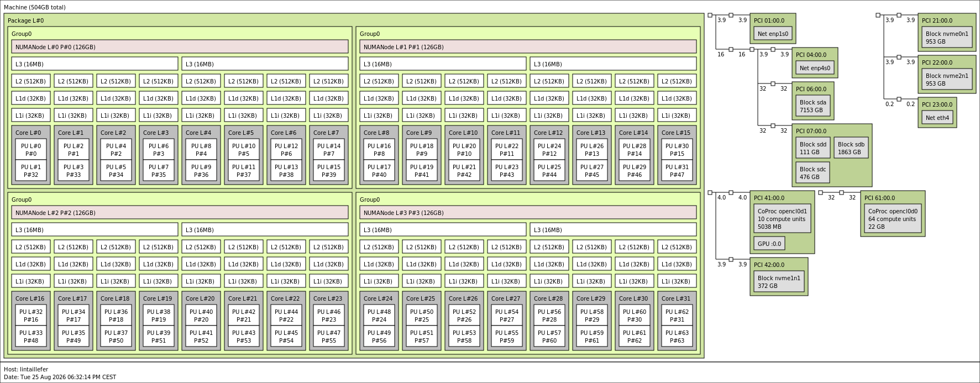Image resolution: width=980 pixels, height=383 pixels.
Task: Click the PCI 61:00.0 label
Action: coord(879,198)
